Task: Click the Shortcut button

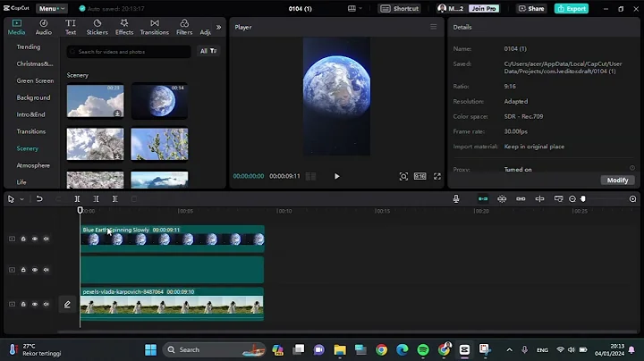Action: 399,8
